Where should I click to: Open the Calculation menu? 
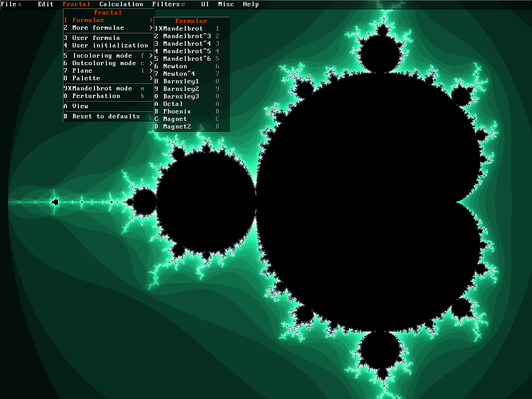click(x=121, y=4)
